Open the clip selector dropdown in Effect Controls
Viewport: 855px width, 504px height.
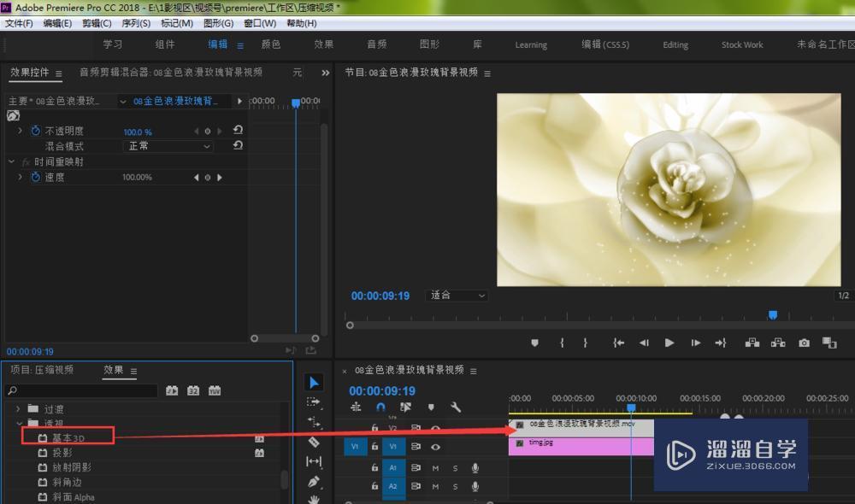click(x=122, y=102)
